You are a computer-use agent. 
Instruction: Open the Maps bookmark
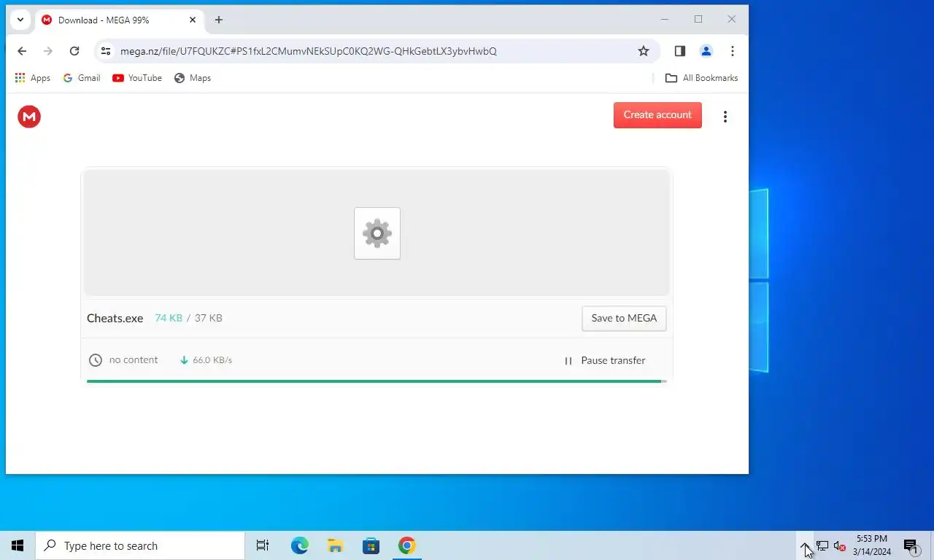tap(193, 78)
